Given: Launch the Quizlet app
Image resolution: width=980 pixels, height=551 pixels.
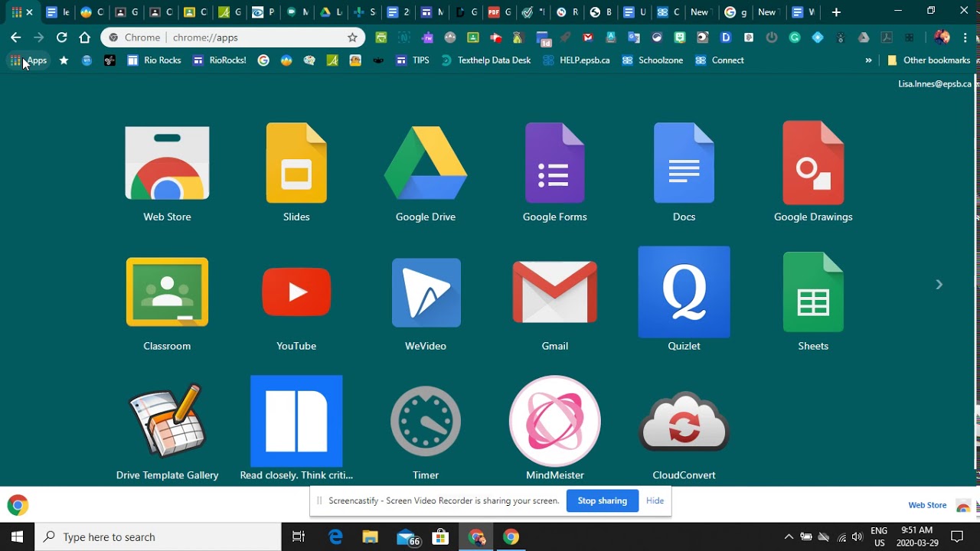Looking at the screenshot, I should click(684, 298).
